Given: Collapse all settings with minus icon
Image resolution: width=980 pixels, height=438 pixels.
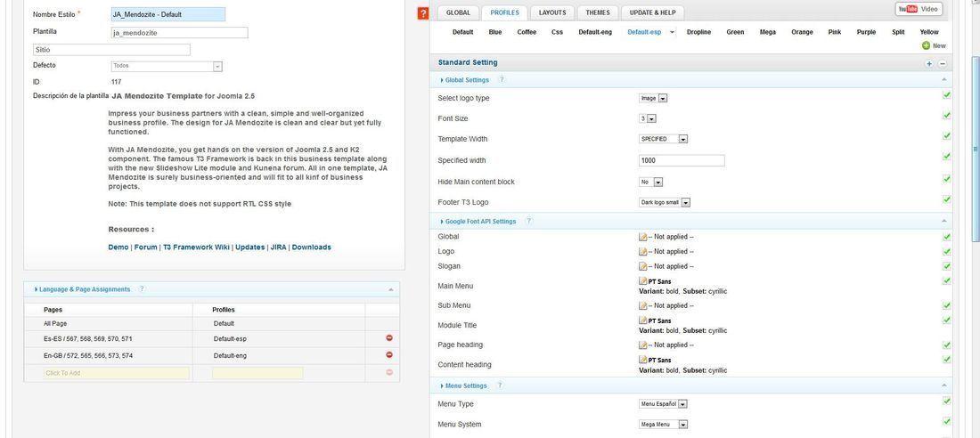Looking at the screenshot, I should coord(943,64).
